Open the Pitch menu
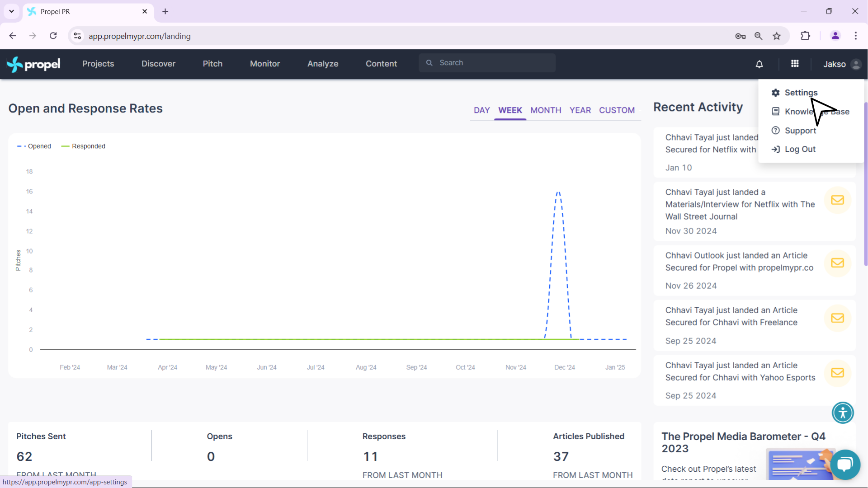The width and height of the screenshot is (868, 488). (212, 64)
